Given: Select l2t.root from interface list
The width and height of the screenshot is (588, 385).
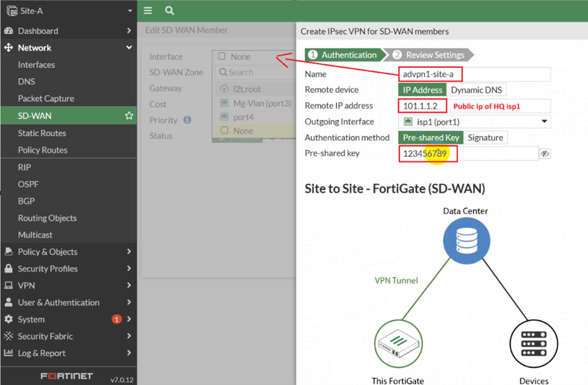Looking at the screenshot, I should [x=256, y=89].
